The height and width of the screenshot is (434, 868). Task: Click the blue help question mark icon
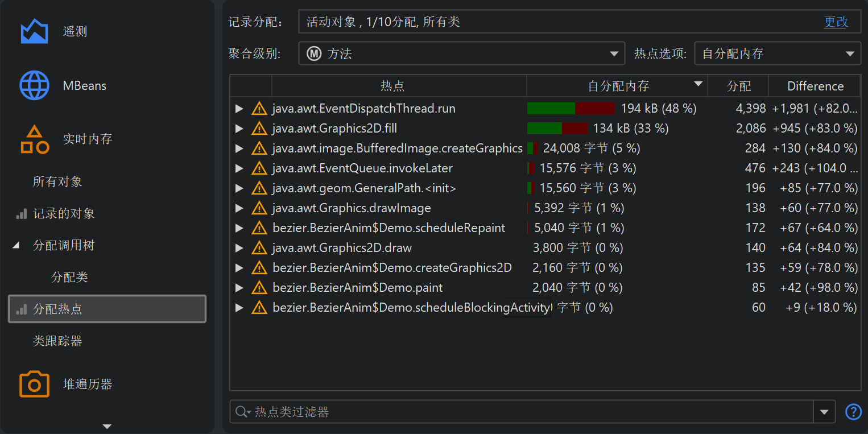(x=853, y=412)
